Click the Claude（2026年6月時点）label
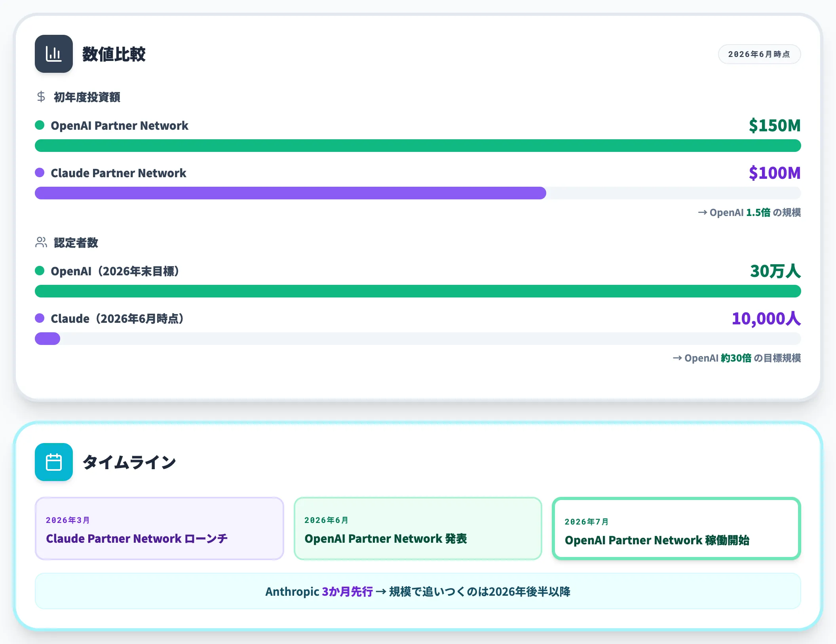The height and width of the screenshot is (644, 836). point(117,318)
